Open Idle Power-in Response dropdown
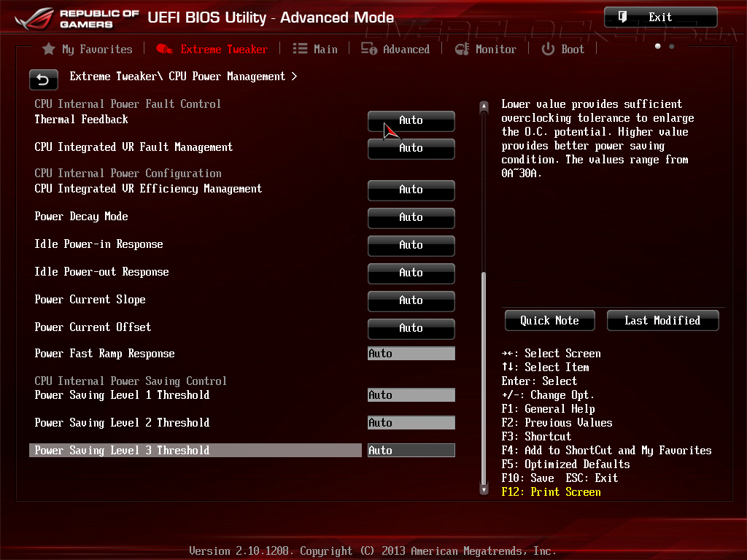This screenshot has width=747, height=560. [x=411, y=245]
